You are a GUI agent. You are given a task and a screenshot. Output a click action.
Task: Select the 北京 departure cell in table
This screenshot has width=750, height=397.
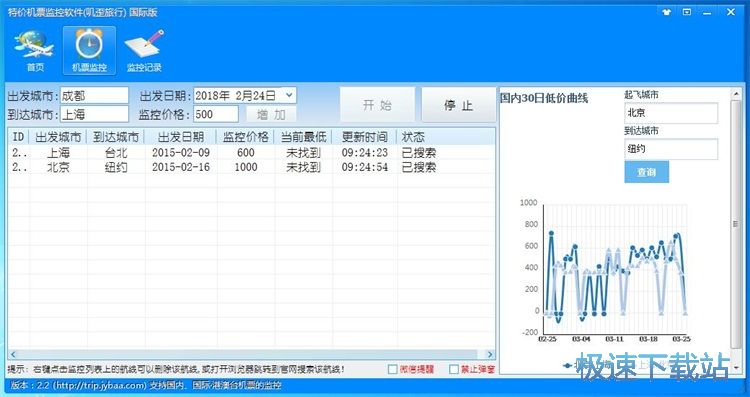pos(58,167)
